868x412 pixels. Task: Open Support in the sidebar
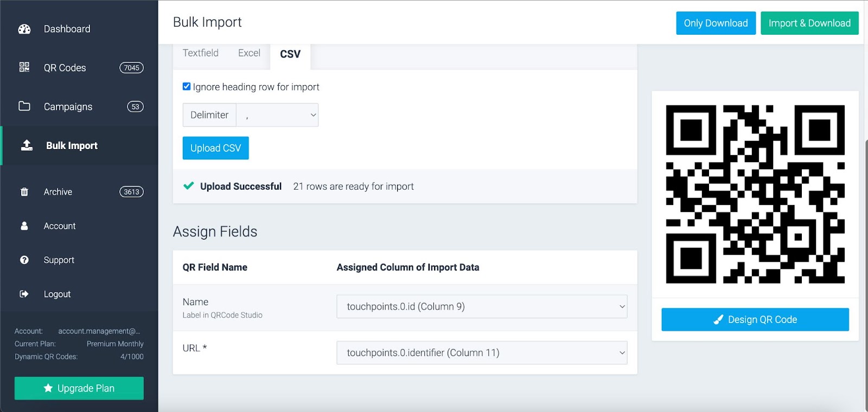[x=59, y=260]
